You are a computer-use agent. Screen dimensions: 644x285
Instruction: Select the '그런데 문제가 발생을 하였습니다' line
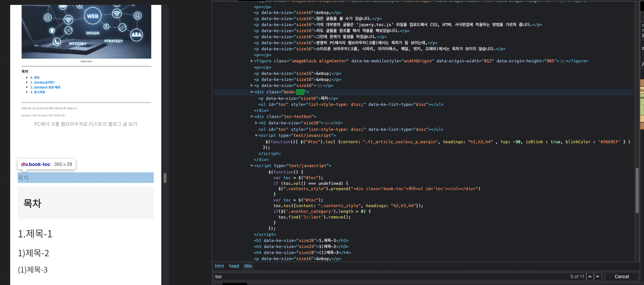[320, 37]
